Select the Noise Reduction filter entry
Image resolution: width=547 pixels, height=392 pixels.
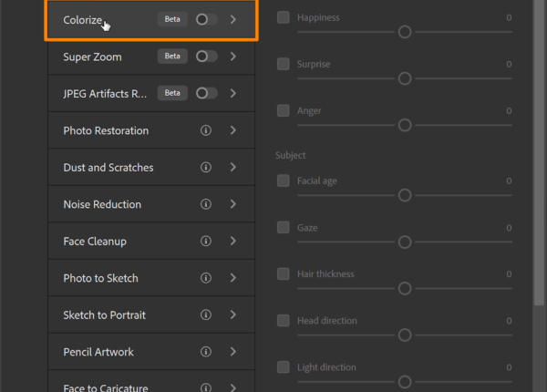point(102,204)
